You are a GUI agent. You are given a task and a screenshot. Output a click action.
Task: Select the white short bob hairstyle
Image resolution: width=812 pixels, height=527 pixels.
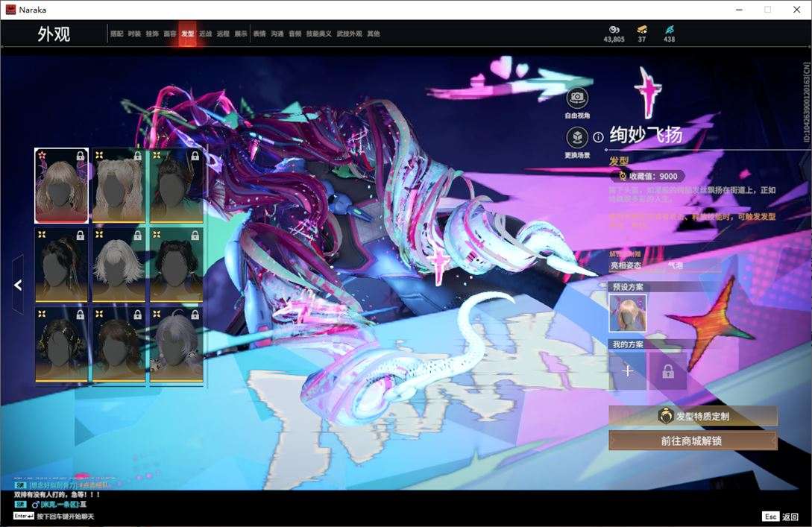tap(119, 265)
